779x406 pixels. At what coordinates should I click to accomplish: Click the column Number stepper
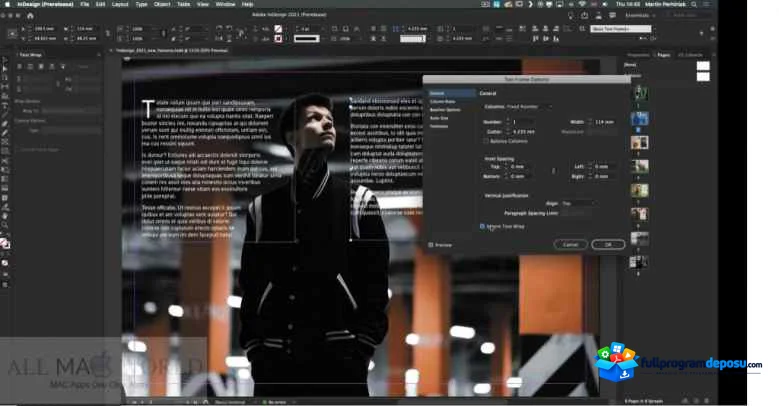pos(508,121)
